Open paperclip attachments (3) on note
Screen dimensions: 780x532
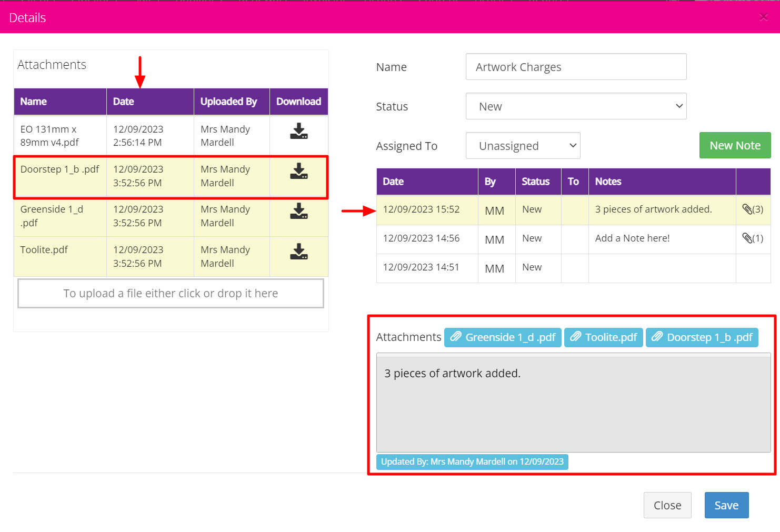pyautogui.click(x=753, y=209)
